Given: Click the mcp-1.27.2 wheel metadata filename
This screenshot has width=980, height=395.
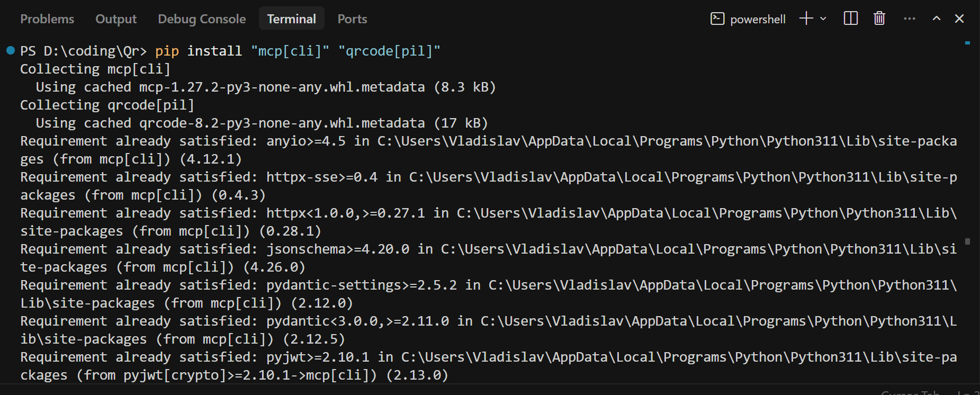Looking at the screenshot, I should 282,87.
